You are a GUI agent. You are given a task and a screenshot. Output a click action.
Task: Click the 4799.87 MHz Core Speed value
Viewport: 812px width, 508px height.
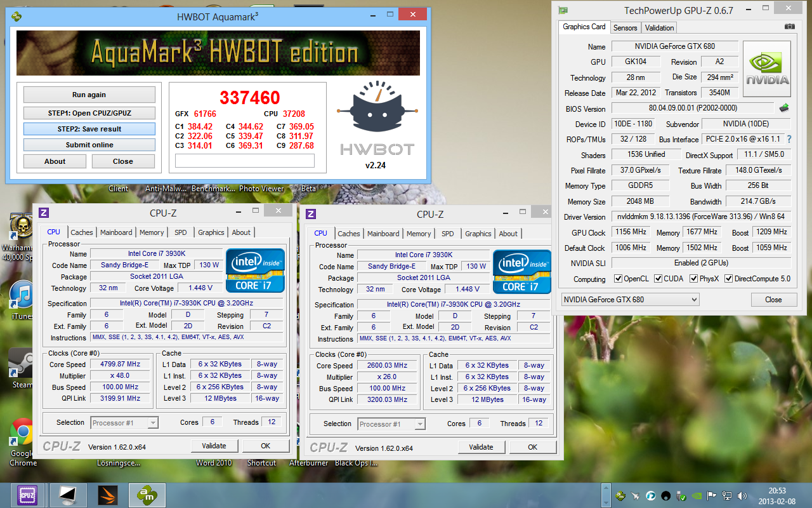click(x=121, y=364)
